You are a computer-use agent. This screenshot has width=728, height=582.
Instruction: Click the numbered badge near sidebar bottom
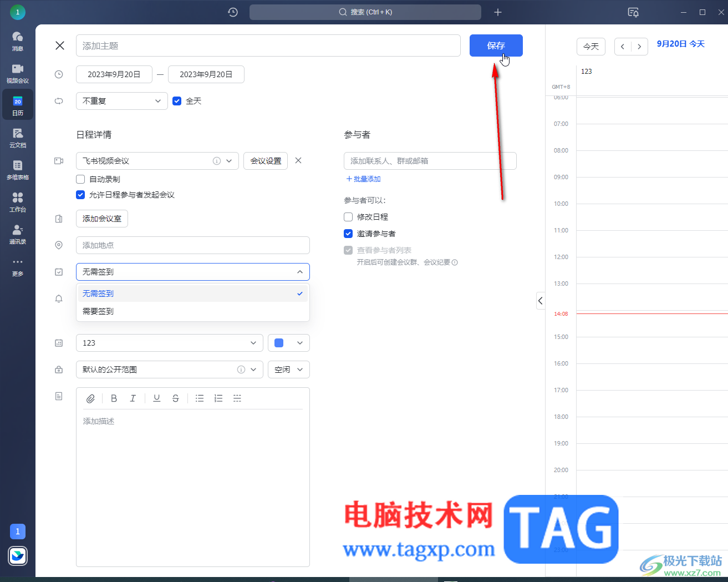pyautogui.click(x=18, y=532)
